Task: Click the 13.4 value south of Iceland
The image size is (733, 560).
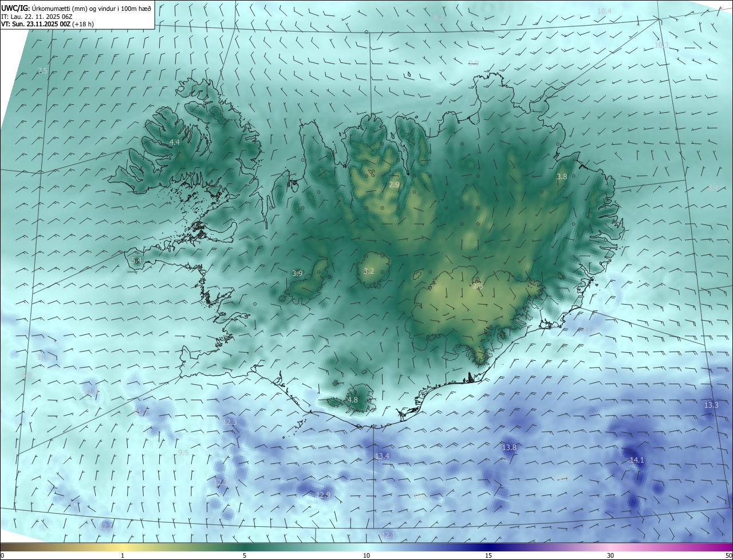Action: pyautogui.click(x=382, y=456)
